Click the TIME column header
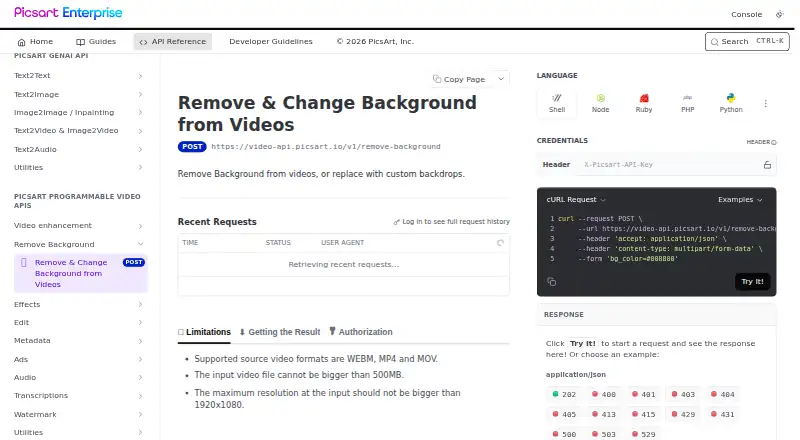The image size is (800, 440). click(x=190, y=243)
